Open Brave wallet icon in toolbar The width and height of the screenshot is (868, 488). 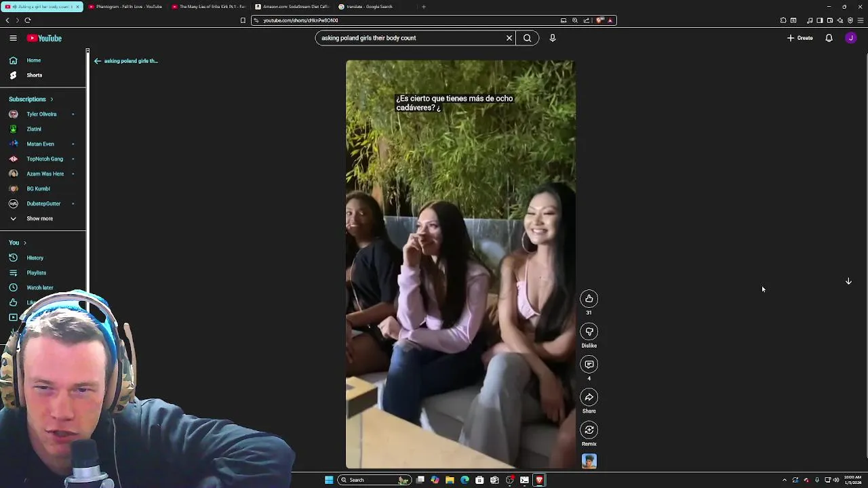click(829, 20)
